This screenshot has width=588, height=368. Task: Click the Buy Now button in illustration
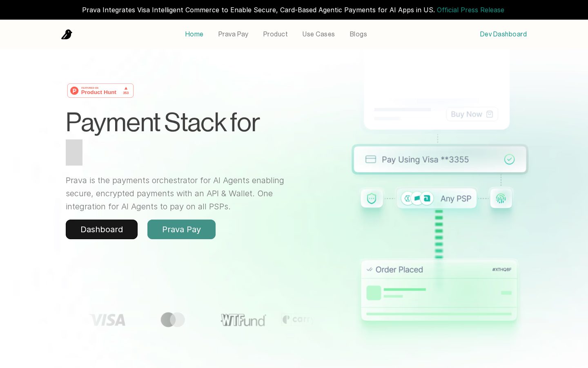472,114
